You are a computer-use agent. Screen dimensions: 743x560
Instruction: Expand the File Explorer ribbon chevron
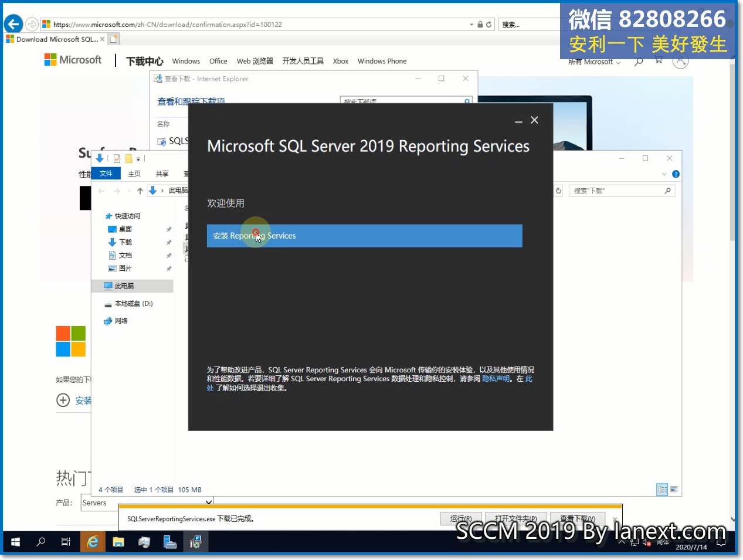pyautogui.click(x=664, y=174)
